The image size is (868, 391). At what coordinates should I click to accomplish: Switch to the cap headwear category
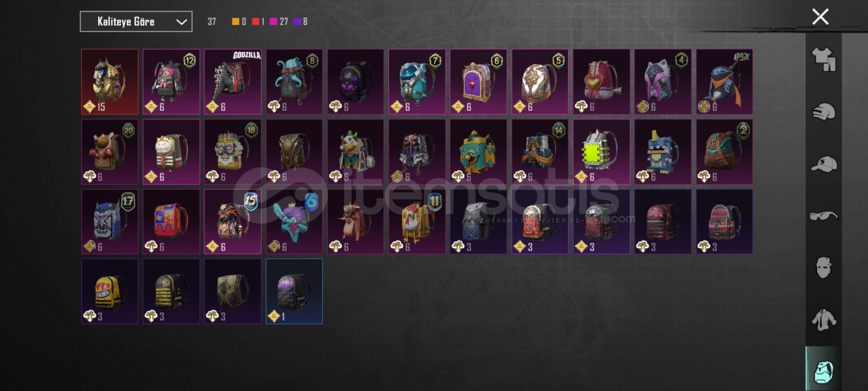point(824,164)
